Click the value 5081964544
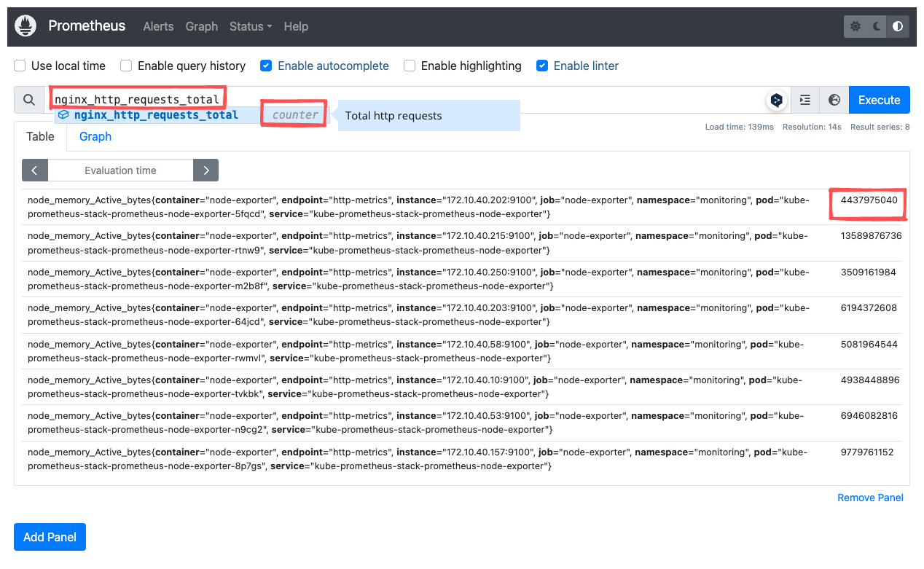The height and width of the screenshot is (569, 924). click(x=869, y=344)
